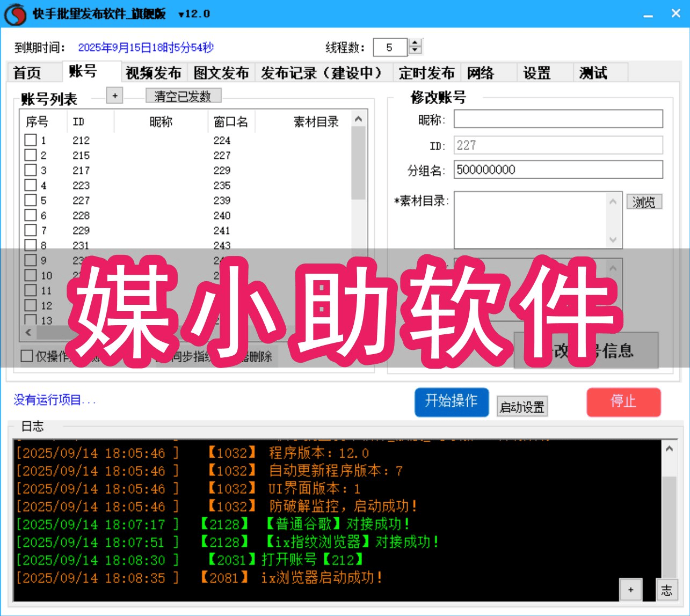
Task: Tick the checkbox on account row 5
Action: pos(31,200)
